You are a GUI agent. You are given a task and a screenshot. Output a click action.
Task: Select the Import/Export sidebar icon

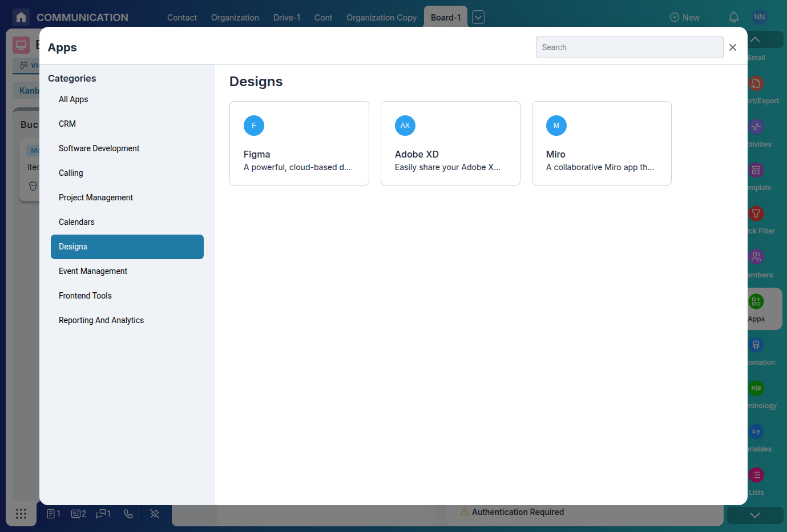(756, 83)
